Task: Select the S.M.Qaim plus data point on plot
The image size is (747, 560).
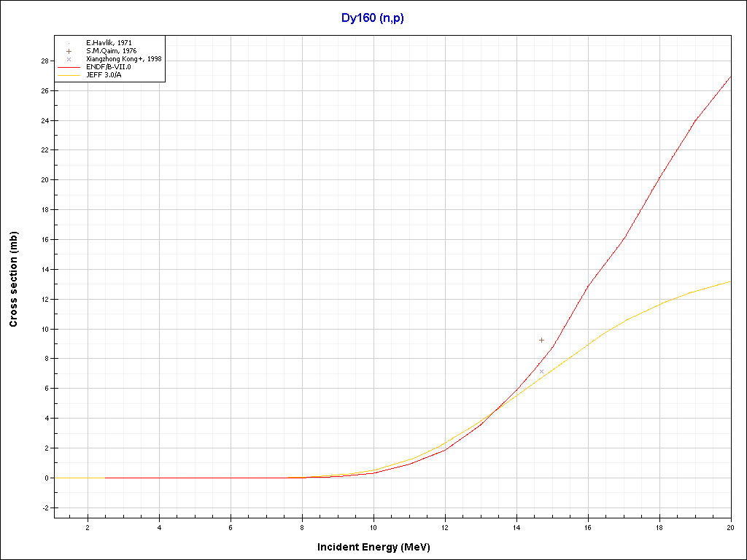Action: click(541, 340)
